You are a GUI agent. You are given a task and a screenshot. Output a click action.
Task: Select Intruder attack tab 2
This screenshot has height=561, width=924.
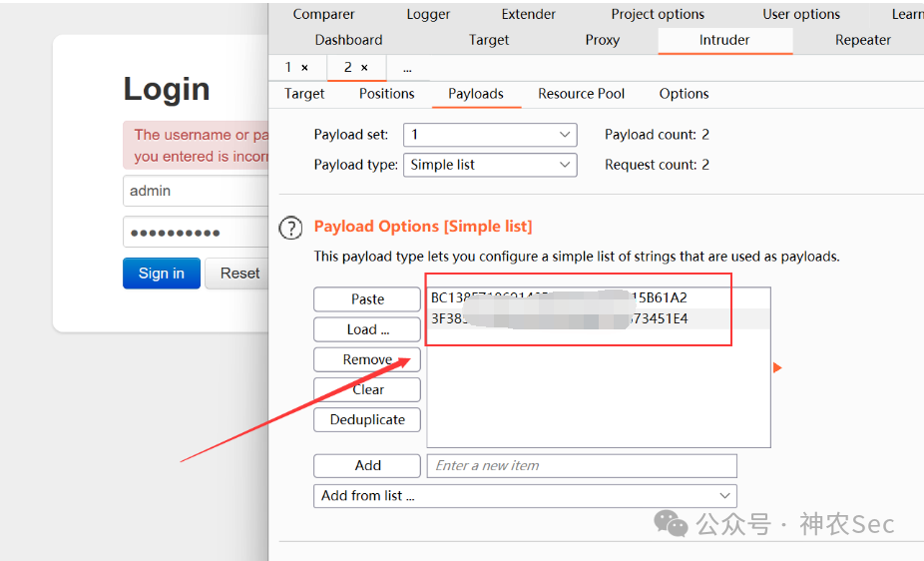(x=348, y=67)
